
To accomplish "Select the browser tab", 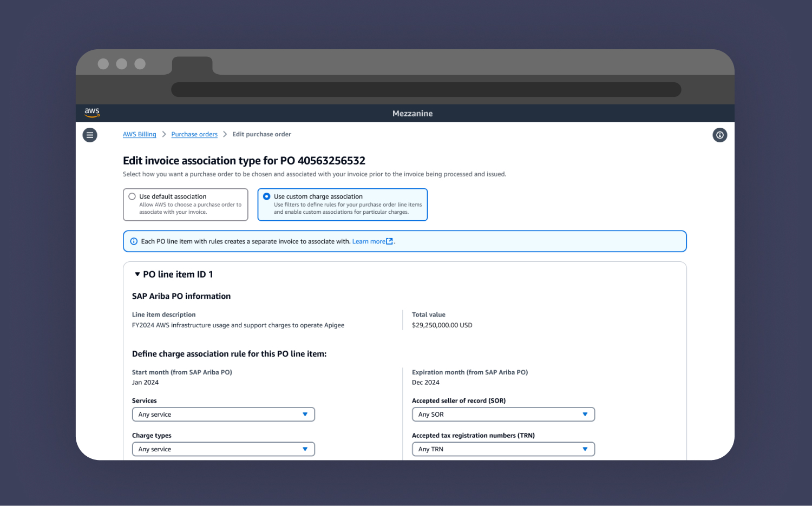I will tap(192, 65).
